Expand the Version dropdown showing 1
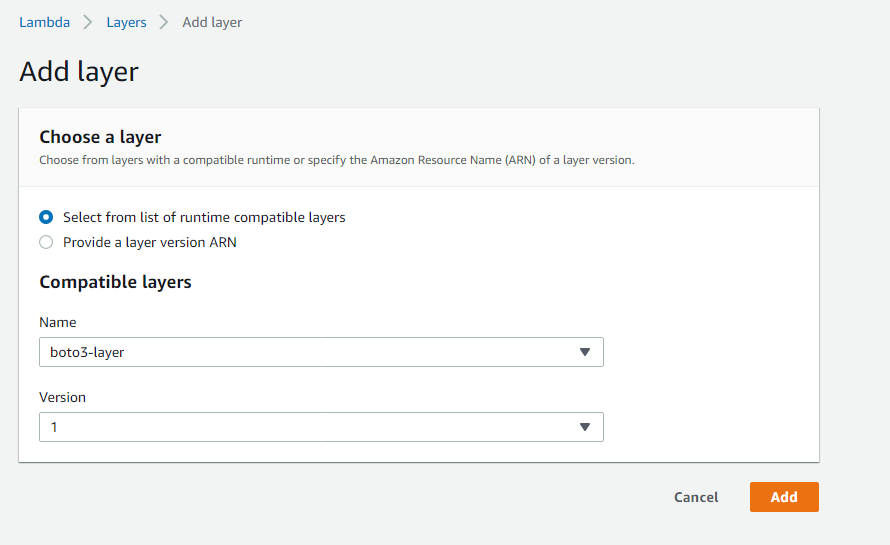890x545 pixels. click(321, 427)
